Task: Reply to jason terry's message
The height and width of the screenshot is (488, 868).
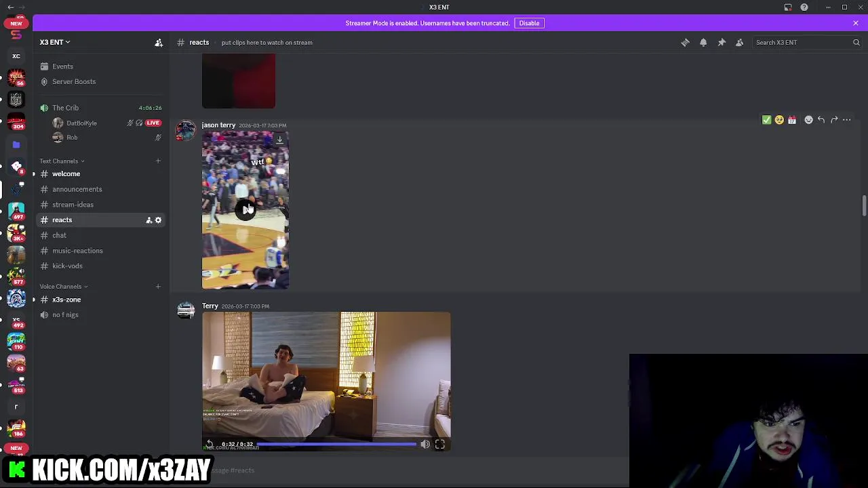Action: (821, 120)
